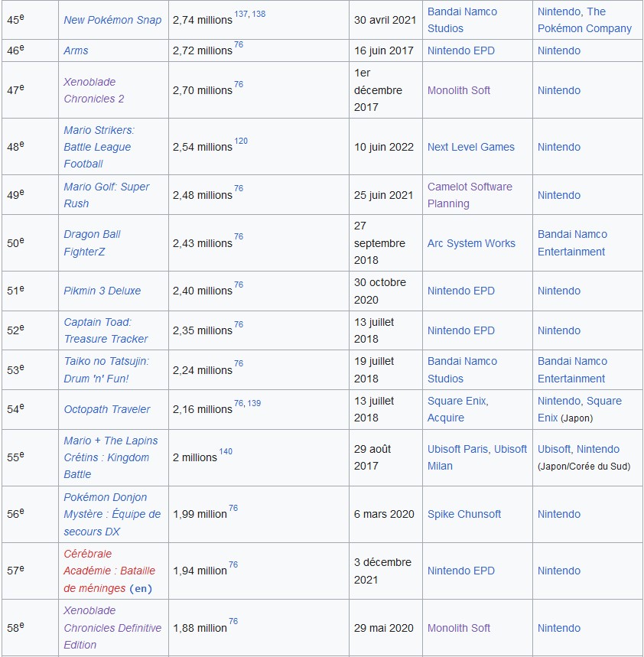
Task: Open the Xenoblade Chronicles 2 link
Action: coord(94,90)
